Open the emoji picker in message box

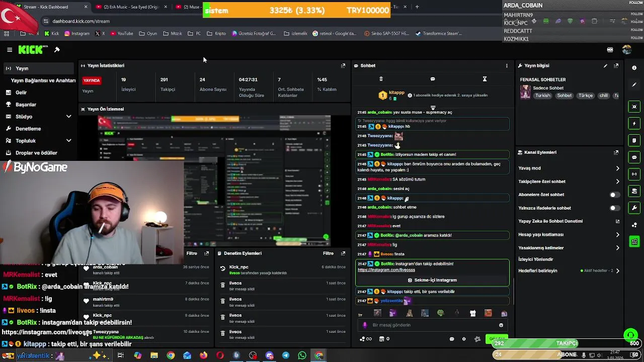(x=501, y=325)
